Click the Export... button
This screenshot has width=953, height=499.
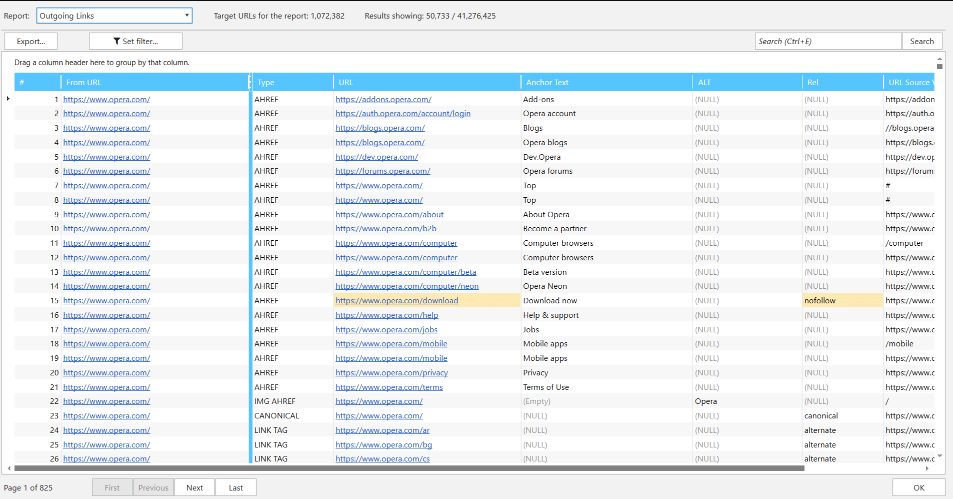click(x=31, y=41)
